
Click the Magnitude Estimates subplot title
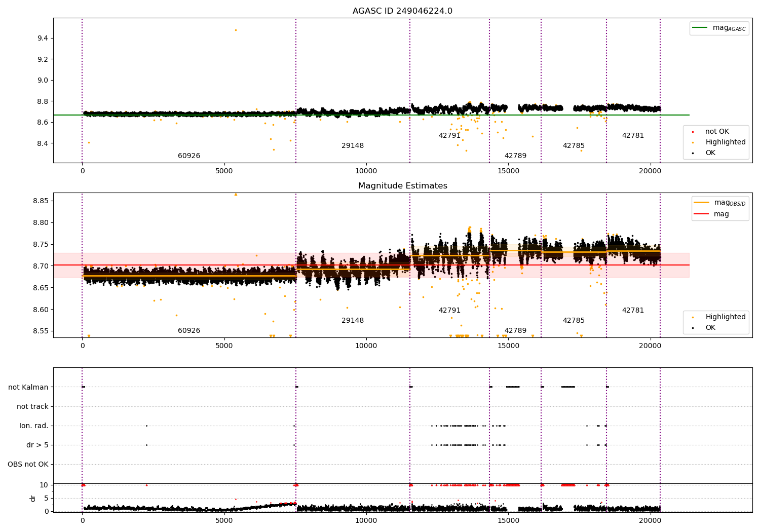click(x=402, y=186)
